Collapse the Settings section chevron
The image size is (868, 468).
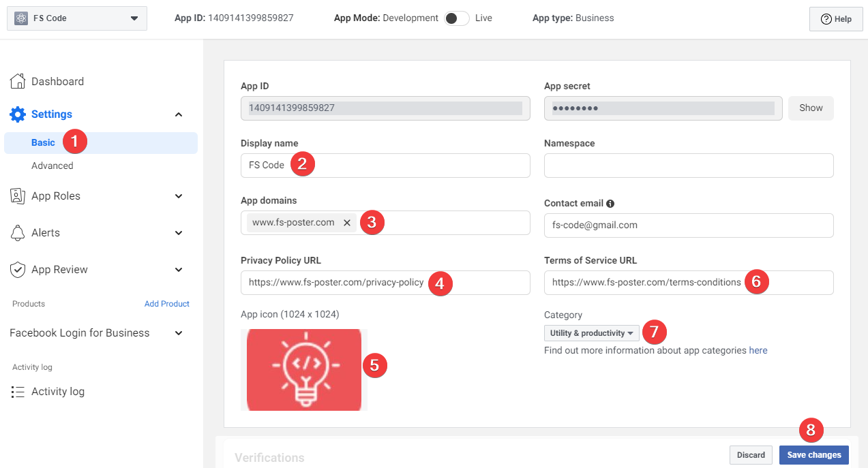[179, 114]
